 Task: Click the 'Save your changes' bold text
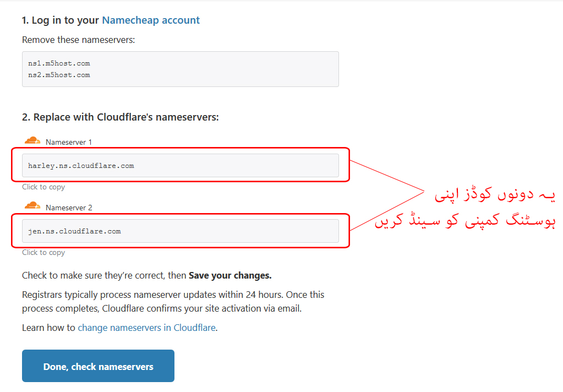(230, 276)
